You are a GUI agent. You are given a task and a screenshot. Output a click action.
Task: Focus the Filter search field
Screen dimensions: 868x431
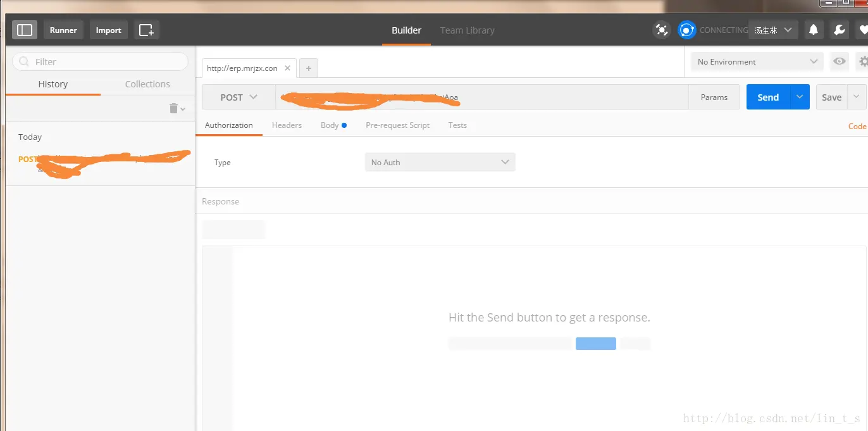(x=101, y=61)
